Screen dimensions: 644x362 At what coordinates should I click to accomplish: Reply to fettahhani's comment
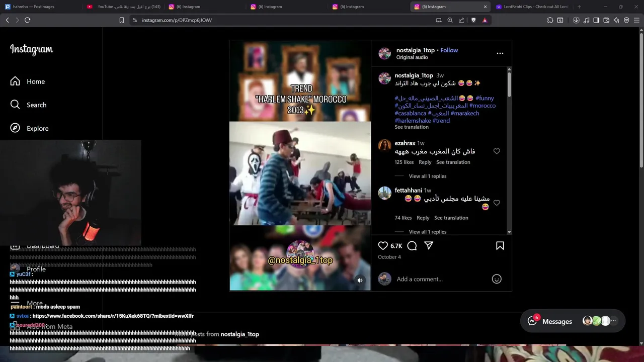[x=423, y=218]
